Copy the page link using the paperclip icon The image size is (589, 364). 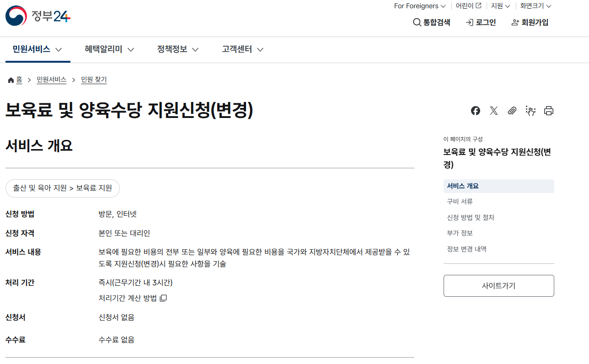(512, 111)
